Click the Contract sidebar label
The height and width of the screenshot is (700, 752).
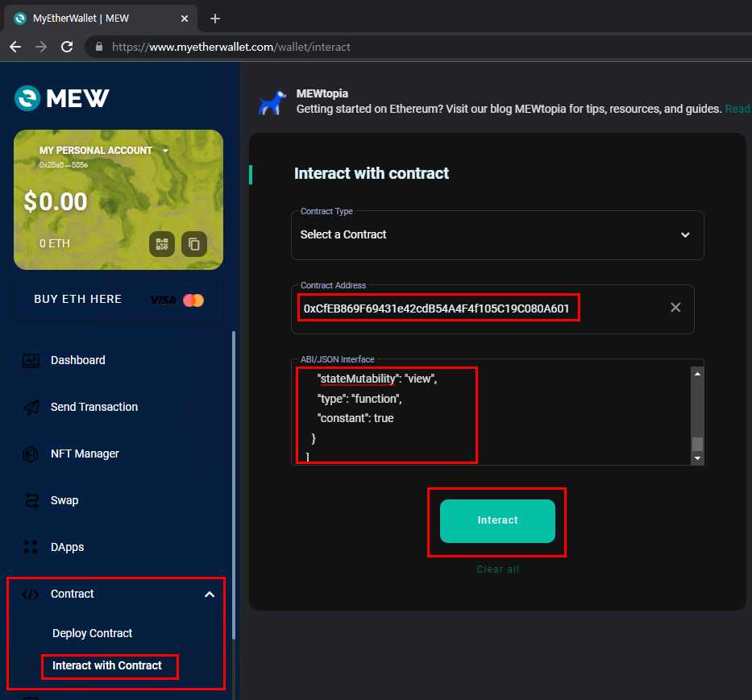coord(73,594)
